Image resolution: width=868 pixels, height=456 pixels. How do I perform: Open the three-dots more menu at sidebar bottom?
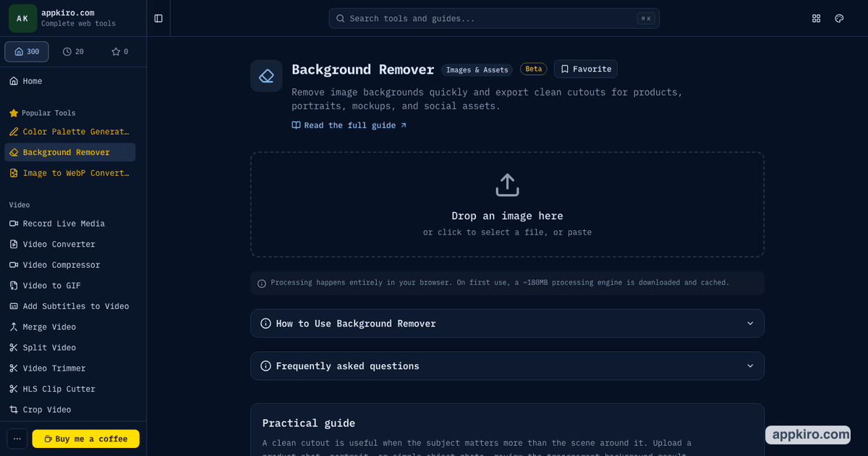click(17, 439)
